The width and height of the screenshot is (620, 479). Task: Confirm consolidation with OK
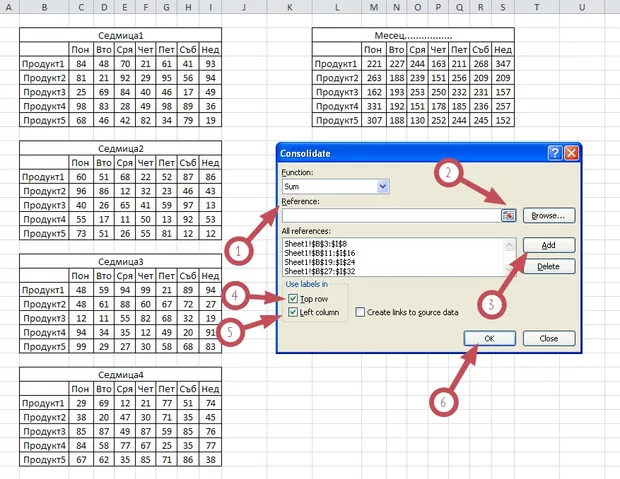pos(491,339)
